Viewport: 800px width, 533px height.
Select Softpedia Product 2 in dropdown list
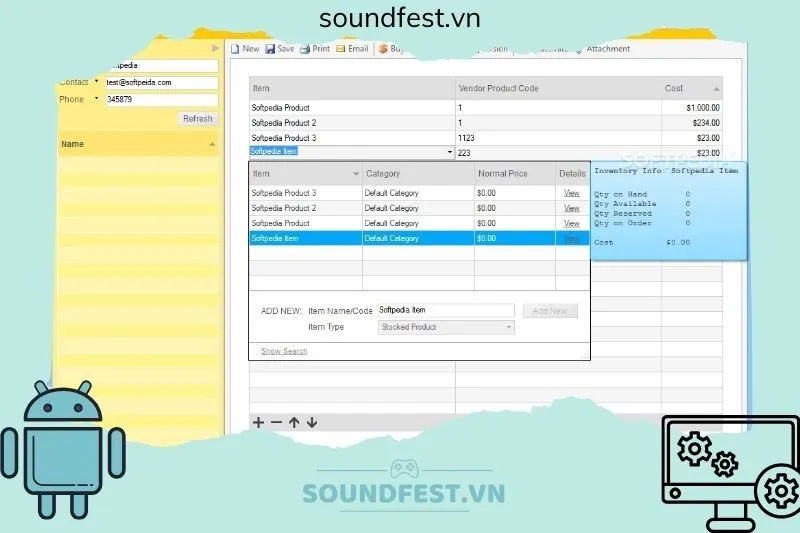pos(284,208)
